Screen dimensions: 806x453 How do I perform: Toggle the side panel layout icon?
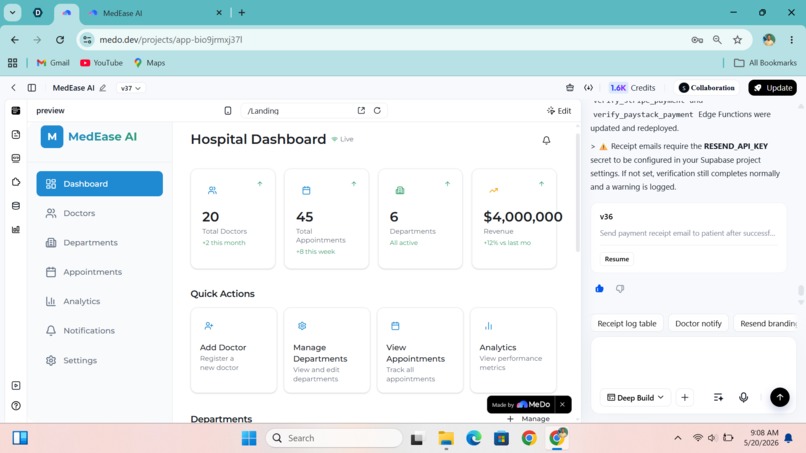coord(32,88)
